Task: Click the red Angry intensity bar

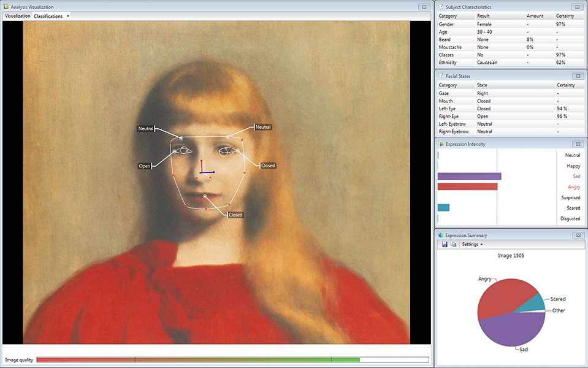Action: (467, 186)
